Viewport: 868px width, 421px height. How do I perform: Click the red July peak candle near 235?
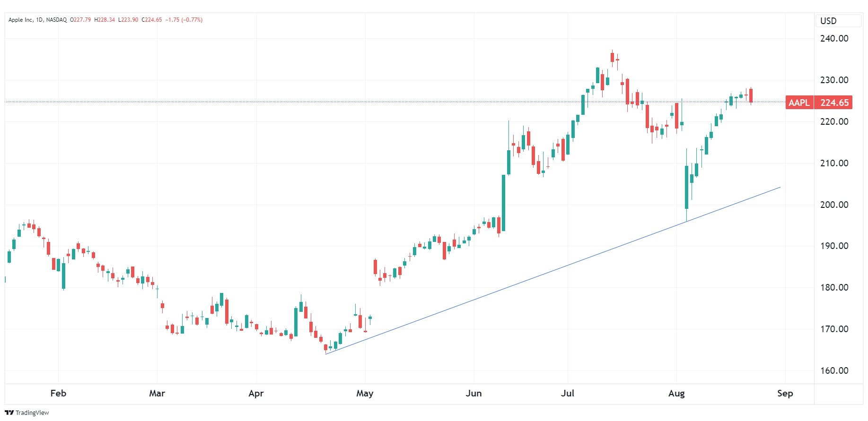tap(612, 58)
